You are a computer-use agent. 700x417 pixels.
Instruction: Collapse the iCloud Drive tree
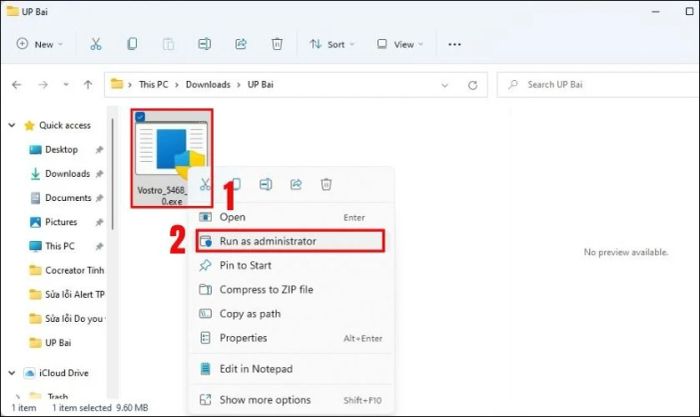click(12, 373)
